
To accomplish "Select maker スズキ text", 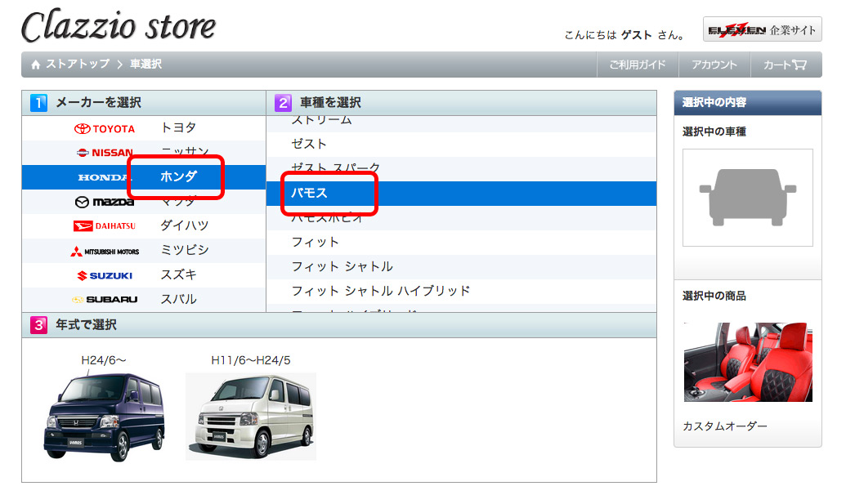I will coord(178,274).
